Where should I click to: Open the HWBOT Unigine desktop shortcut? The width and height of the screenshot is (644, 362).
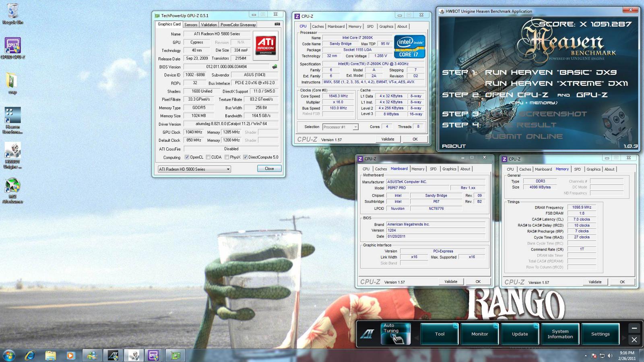point(12,155)
